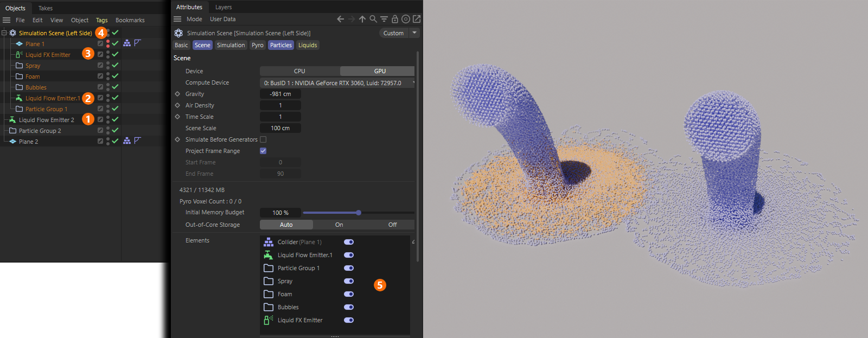868x338 pixels.
Task: Click the Gravity value field
Action: 280,94
